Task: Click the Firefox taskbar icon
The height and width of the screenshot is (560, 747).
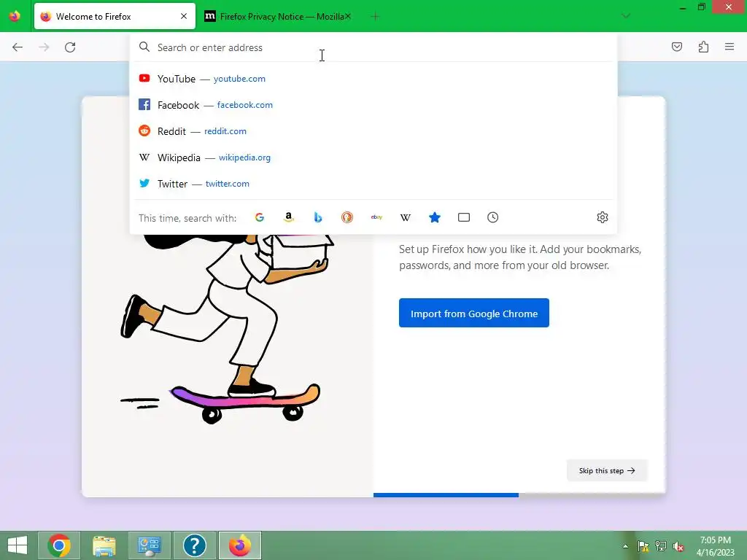Action: (x=239, y=545)
